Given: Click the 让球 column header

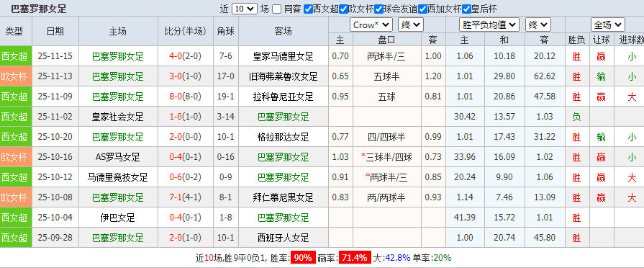Looking at the screenshot, I should pyautogui.click(x=602, y=40).
